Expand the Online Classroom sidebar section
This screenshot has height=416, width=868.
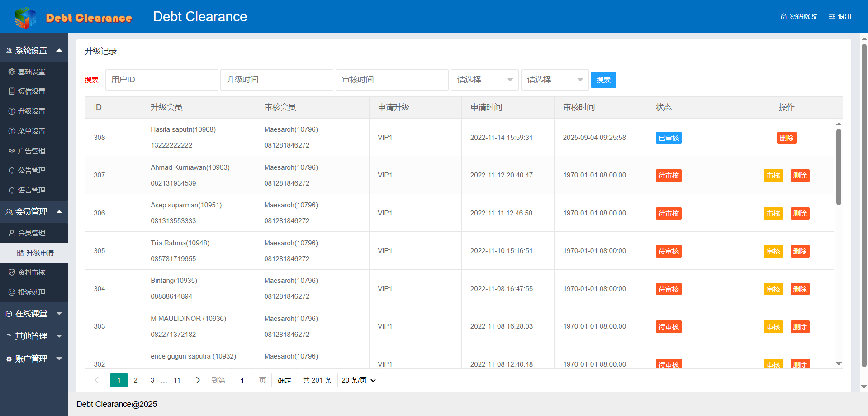(x=59, y=313)
